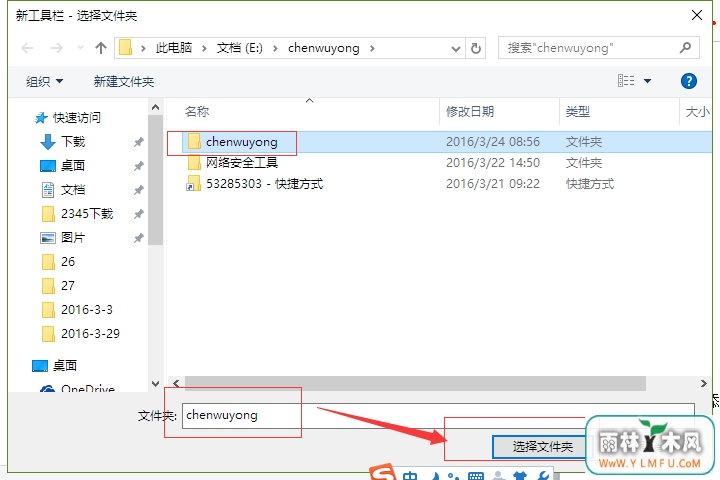Viewport: 720px width, 480px height.
Task: Open folder 27 in navigation pane
Action: [68, 285]
